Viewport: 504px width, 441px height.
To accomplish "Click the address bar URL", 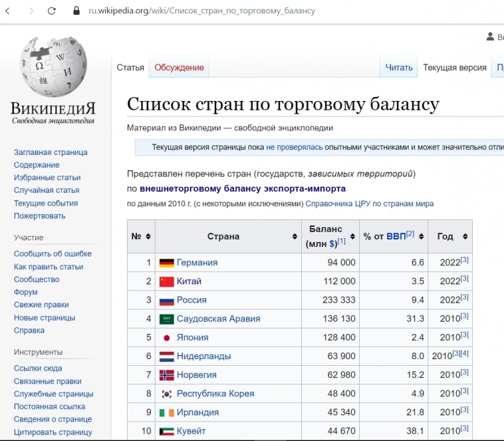I will 202,11.
